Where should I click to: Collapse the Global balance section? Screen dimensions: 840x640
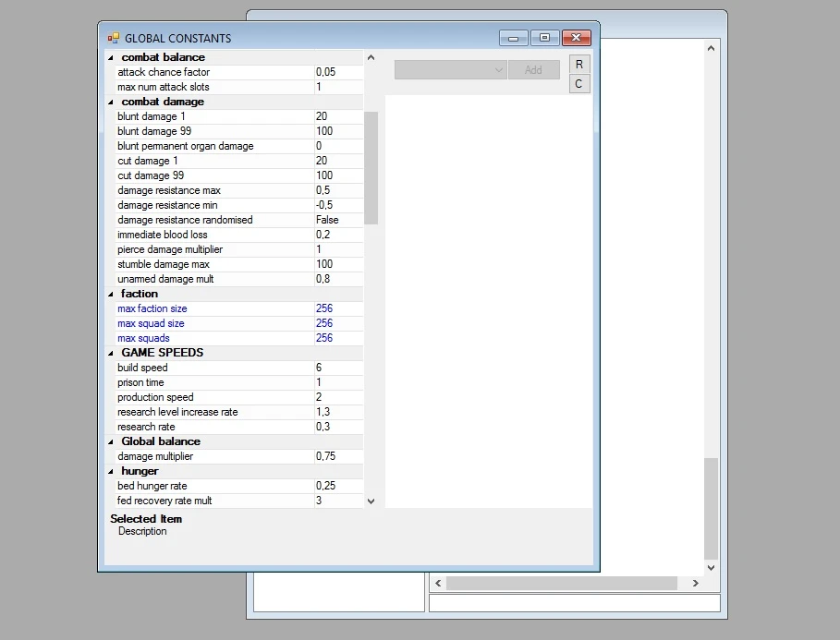point(112,441)
